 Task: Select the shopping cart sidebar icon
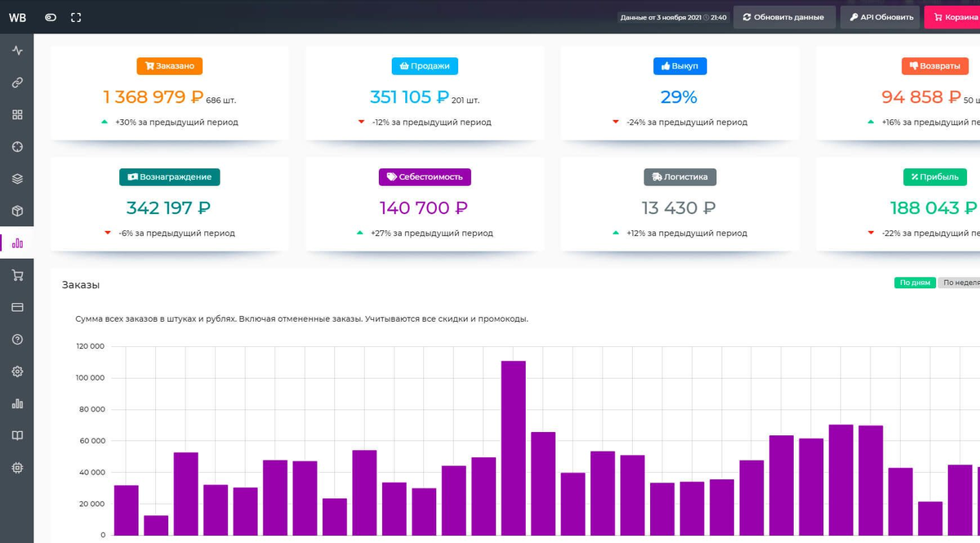17,275
